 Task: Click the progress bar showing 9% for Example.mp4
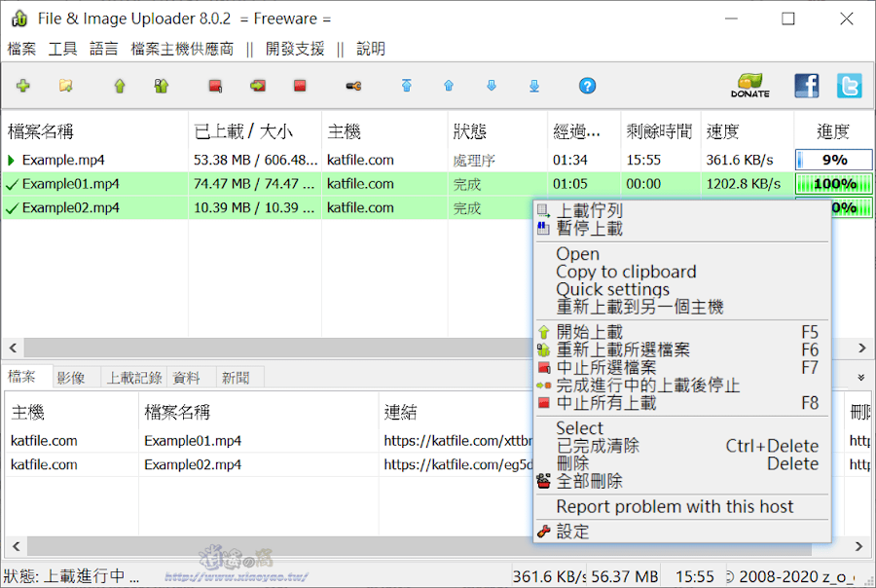coord(834,159)
